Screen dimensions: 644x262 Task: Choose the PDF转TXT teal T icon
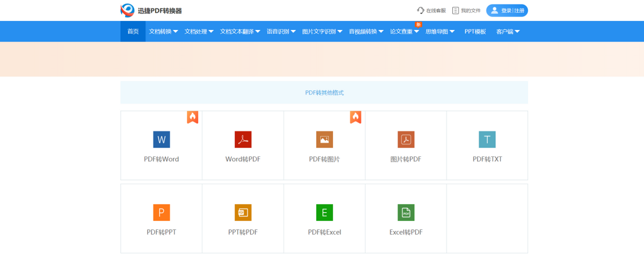[x=487, y=139]
